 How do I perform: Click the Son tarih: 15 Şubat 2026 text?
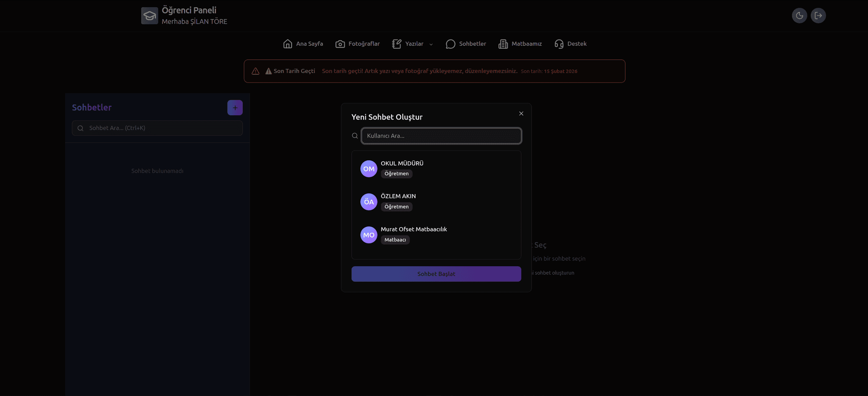549,71
